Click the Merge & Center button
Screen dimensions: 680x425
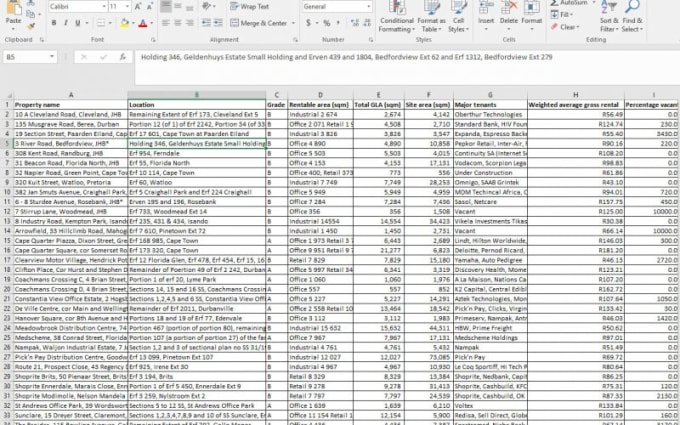[259, 23]
